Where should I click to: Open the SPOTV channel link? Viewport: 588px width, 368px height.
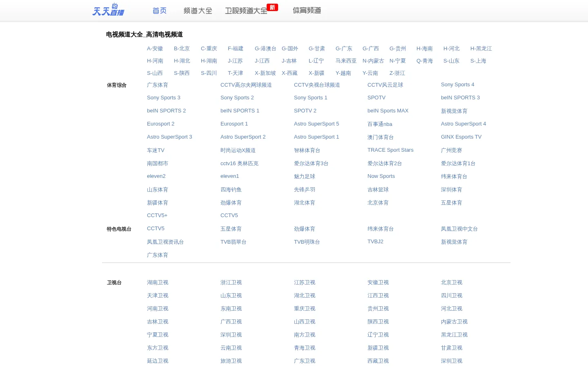376,98
